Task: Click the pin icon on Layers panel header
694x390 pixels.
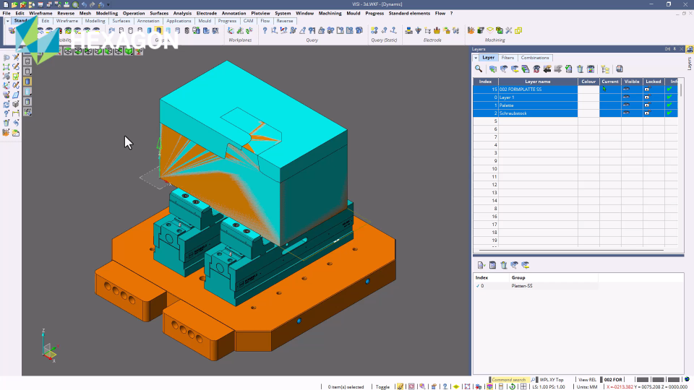Action: click(675, 49)
